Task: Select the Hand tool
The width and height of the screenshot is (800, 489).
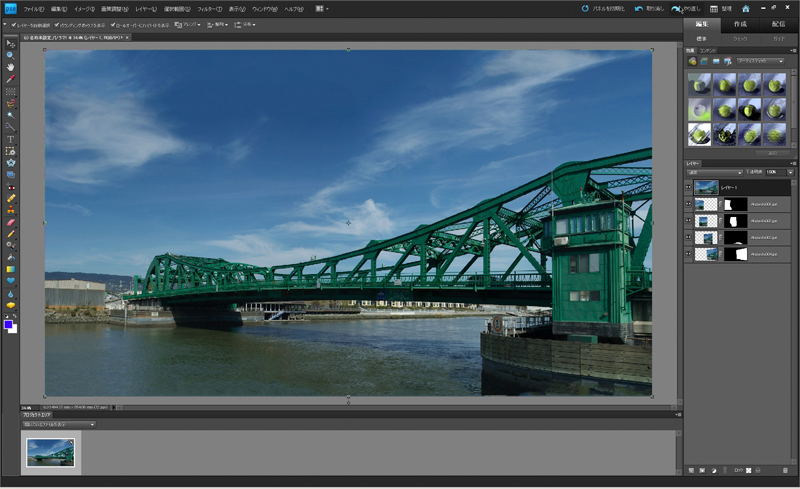Action: coord(11,66)
